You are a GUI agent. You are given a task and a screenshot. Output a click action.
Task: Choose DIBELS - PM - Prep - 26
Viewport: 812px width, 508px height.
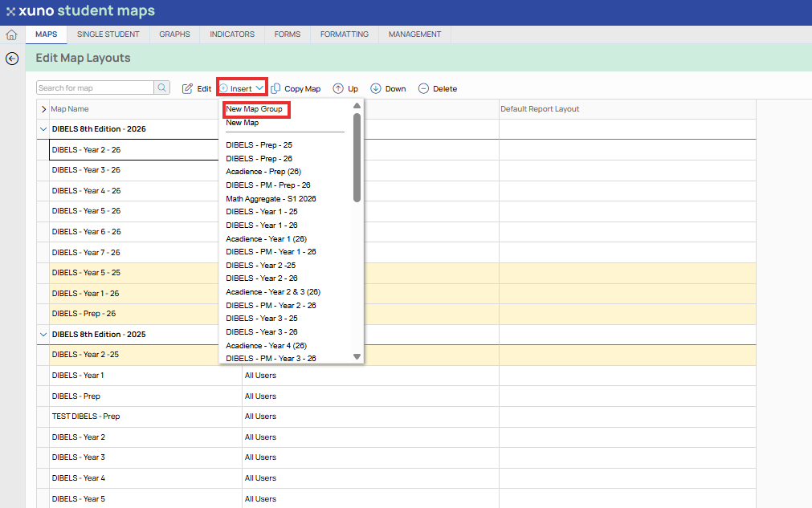coord(268,185)
